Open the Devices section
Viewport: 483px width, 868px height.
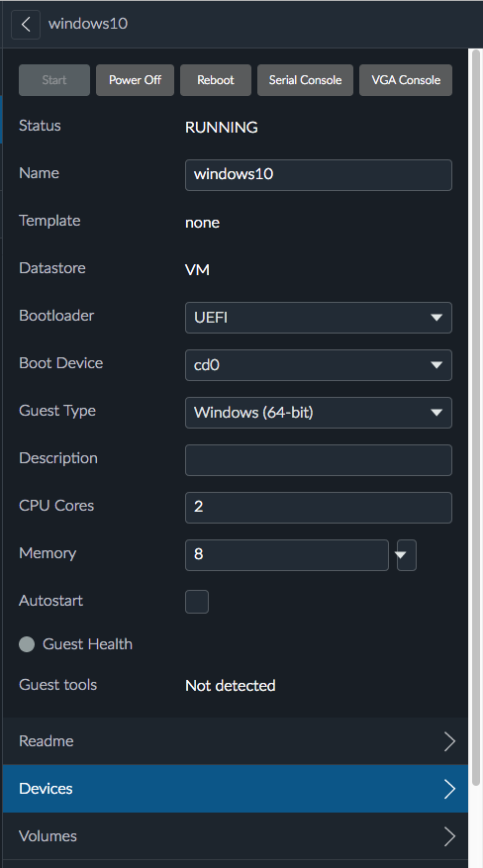pos(236,788)
